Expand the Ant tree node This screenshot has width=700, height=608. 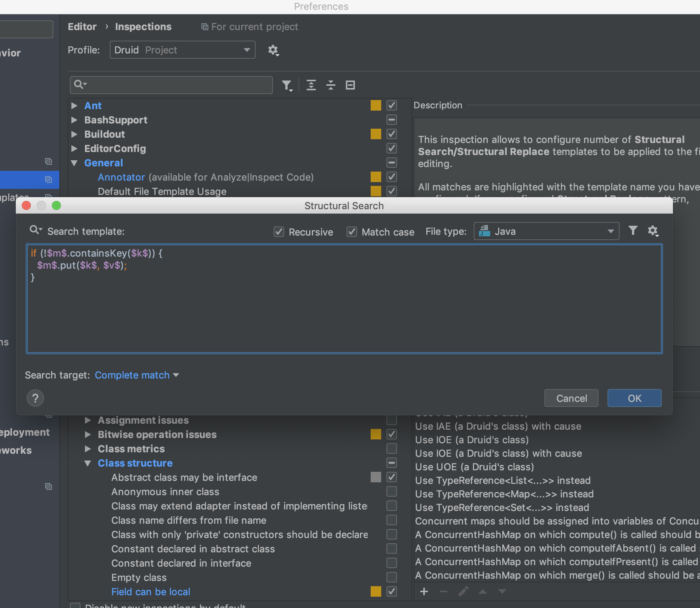coord(74,106)
